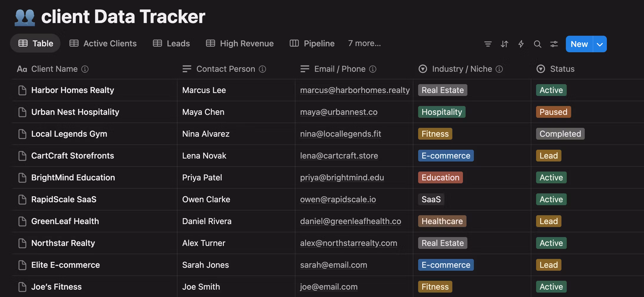The width and height of the screenshot is (644, 297).
Task: Open owen@rapidscale.io email link
Action: (x=338, y=199)
